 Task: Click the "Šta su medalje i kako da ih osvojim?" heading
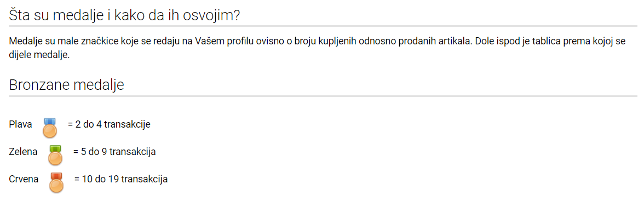pos(124,15)
